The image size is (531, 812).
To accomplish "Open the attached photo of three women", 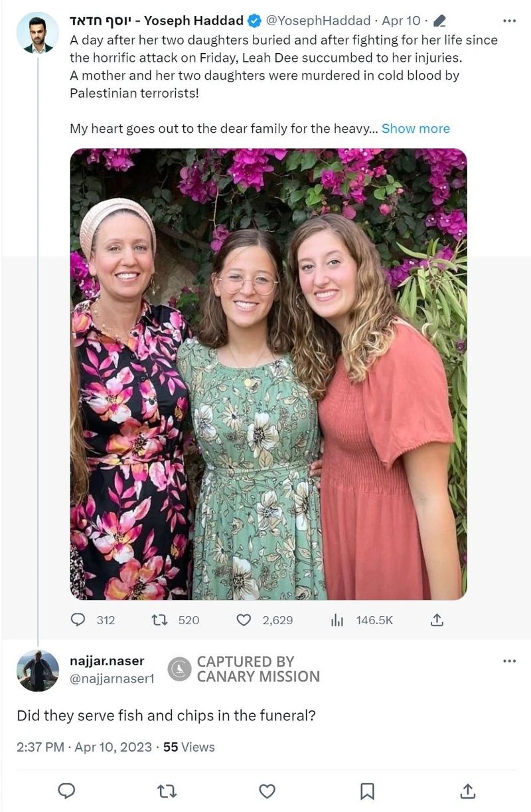I will tap(268, 374).
